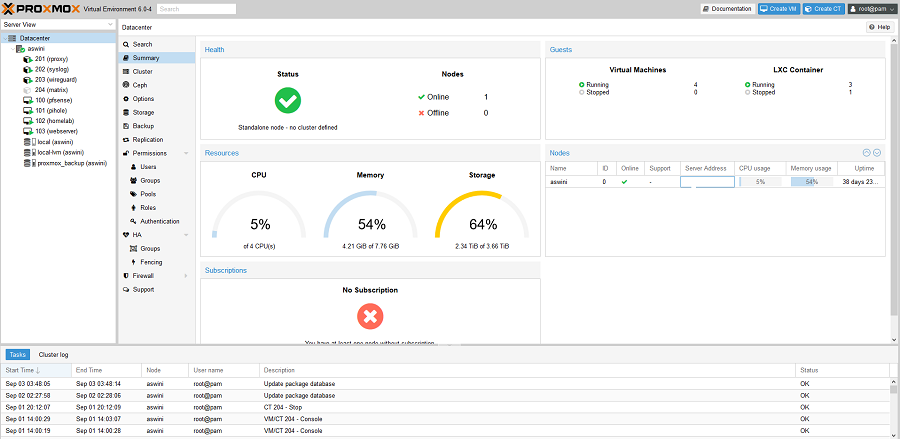Click the Sep 02 02:27:58 start time

click(28, 396)
